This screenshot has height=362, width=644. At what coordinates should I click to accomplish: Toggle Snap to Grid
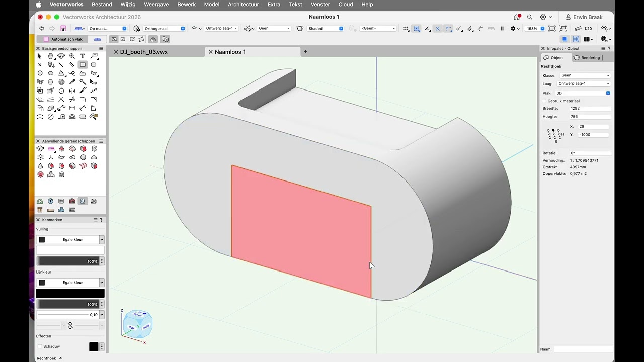[x=406, y=29]
